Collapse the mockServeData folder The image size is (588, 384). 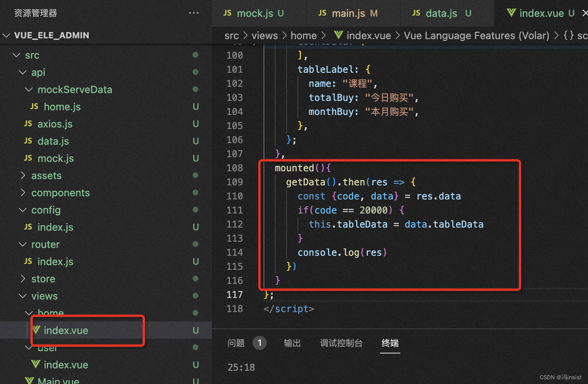[29, 90]
